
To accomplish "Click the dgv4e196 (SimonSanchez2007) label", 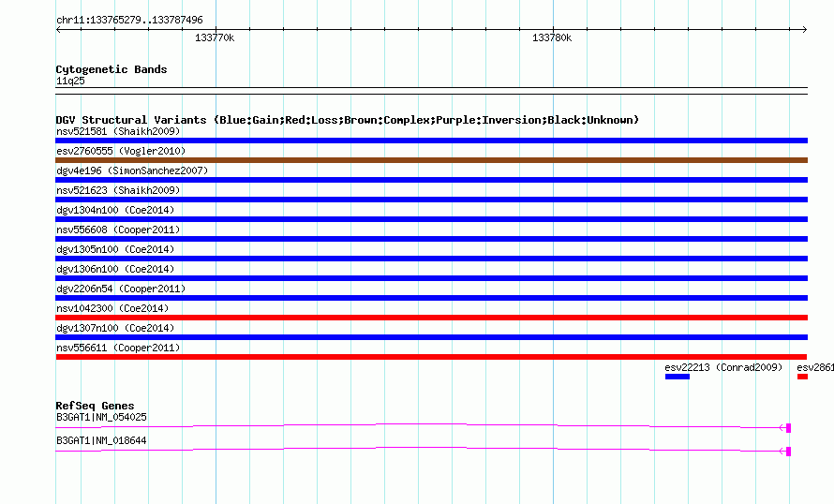I will click(132, 170).
